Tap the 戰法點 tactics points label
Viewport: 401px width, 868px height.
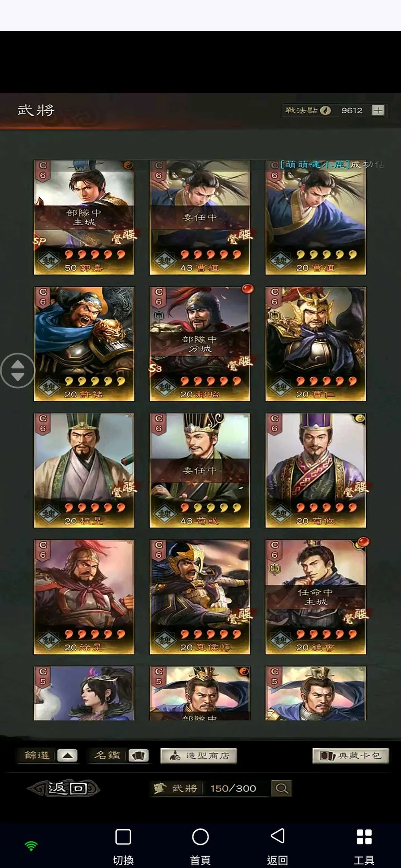click(x=301, y=110)
